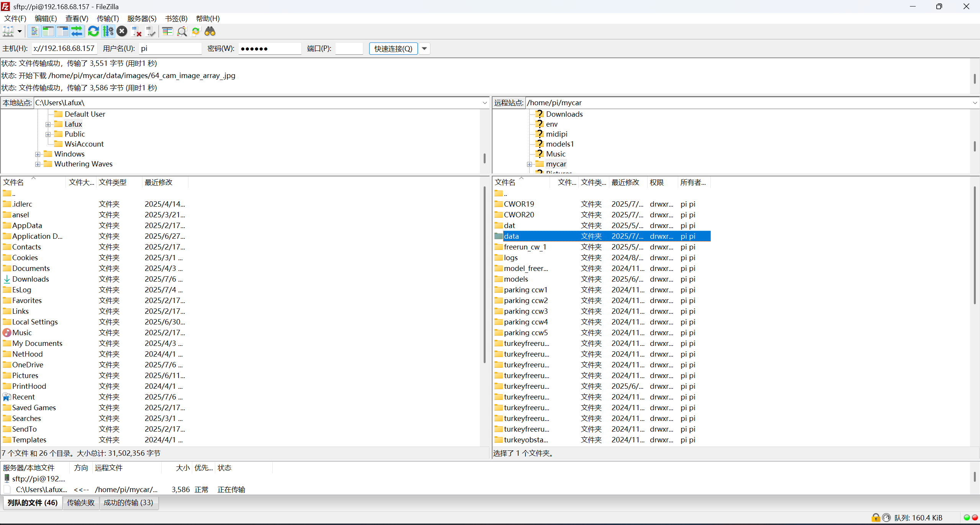Expand the remote mycar tree node
Viewport: 980px width, 525px height.
pos(530,164)
